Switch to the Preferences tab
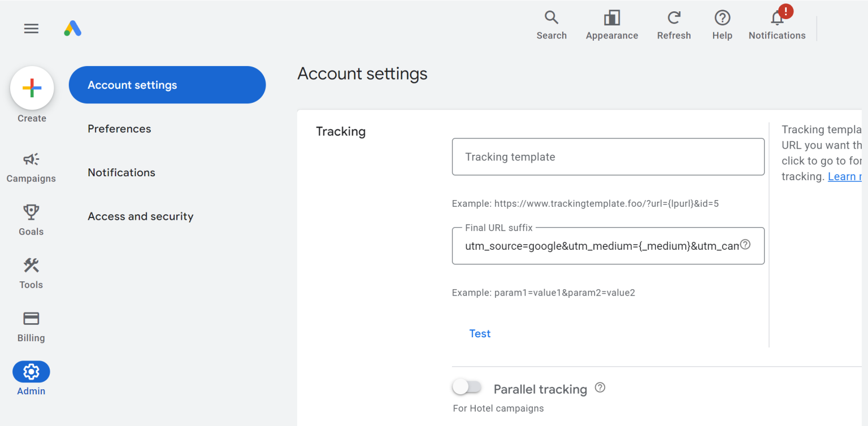Viewport: 868px width, 426px height. pyautogui.click(x=119, y=129)
